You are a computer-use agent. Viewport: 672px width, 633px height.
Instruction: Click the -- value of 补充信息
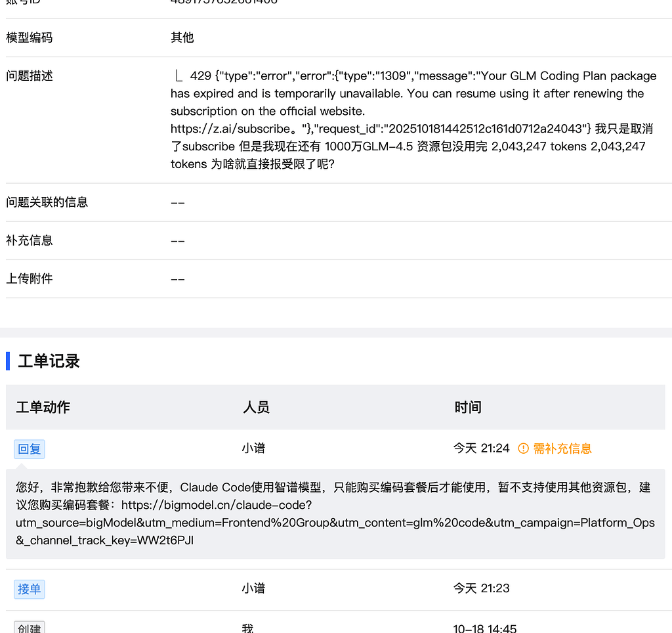click(177, 241)
